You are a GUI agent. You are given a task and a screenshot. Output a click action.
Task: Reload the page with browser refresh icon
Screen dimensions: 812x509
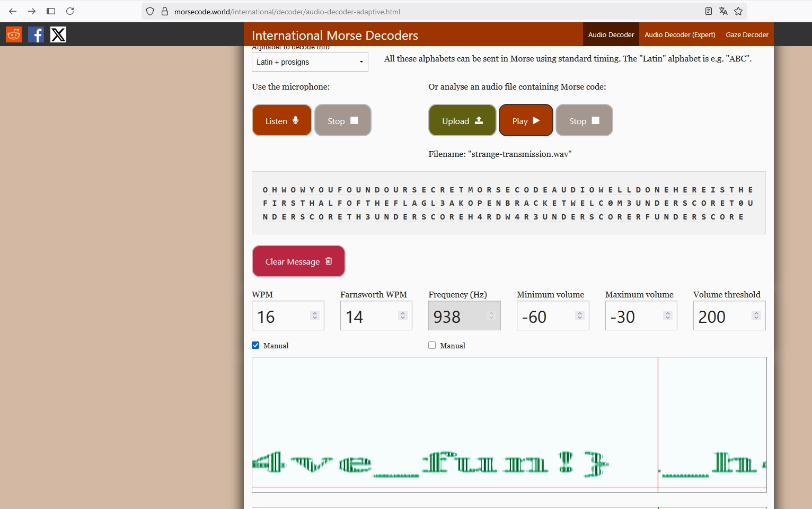coord(70,11)
